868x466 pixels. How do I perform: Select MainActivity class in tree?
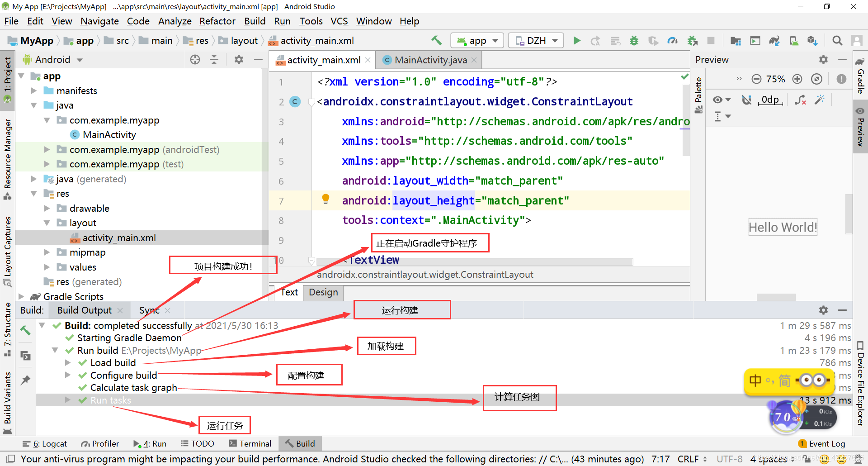109,135
